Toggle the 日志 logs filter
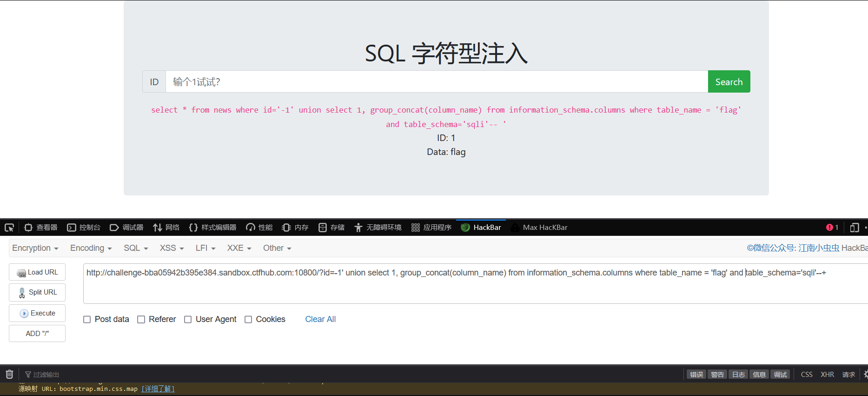 [738, 375]
